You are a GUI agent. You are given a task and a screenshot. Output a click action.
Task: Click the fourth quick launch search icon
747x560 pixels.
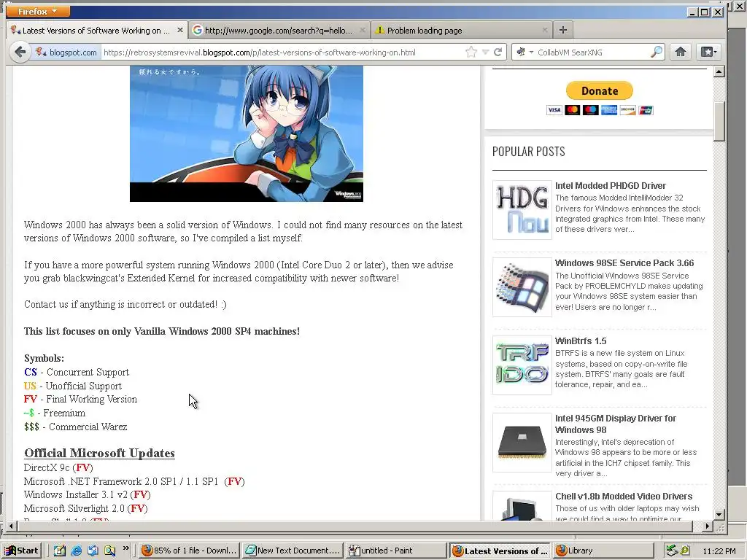pos(109,551)
